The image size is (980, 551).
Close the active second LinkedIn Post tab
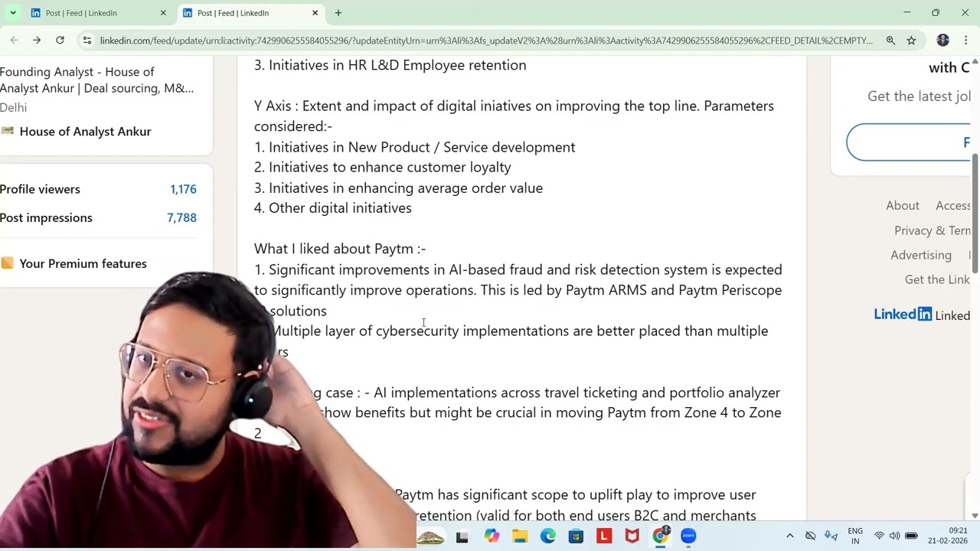pos(315,13)
